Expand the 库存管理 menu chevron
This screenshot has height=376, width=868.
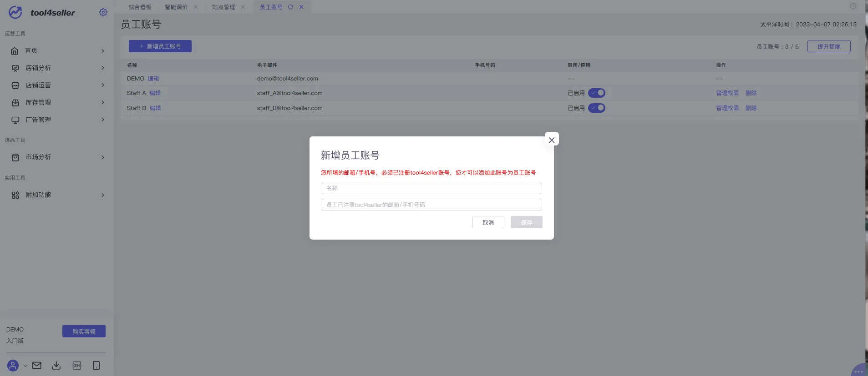click(x=103, y=102)
